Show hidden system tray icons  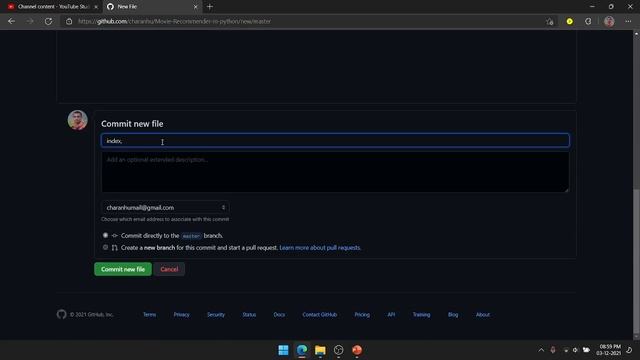pos(541,350)
